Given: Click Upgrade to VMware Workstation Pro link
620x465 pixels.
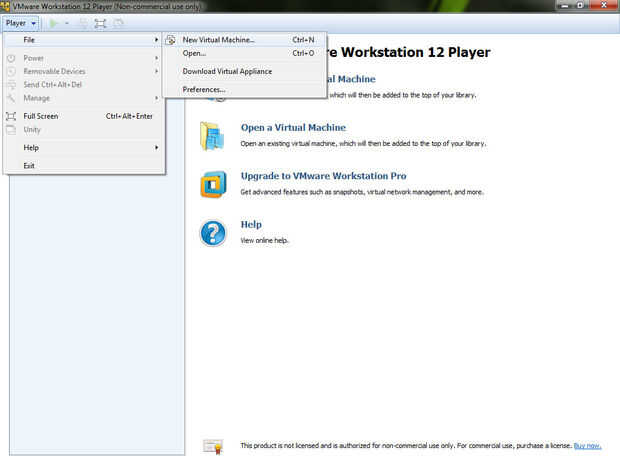Looking at the screenshot, I should (x=323, y=176).
